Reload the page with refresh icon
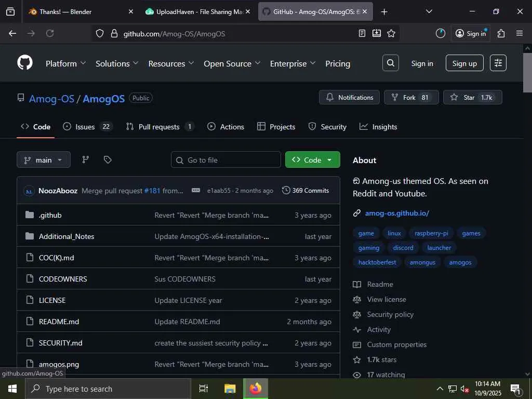 click(x=50, y=33)
